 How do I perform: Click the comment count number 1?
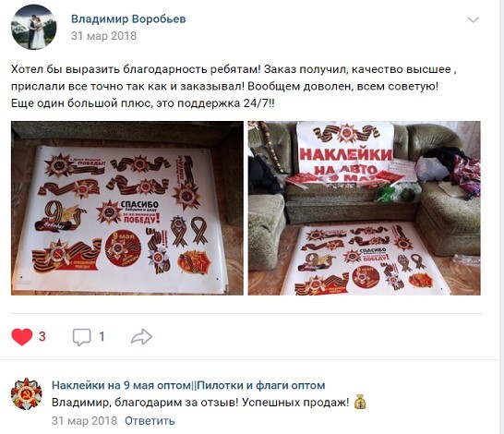(x=102, y=337)
